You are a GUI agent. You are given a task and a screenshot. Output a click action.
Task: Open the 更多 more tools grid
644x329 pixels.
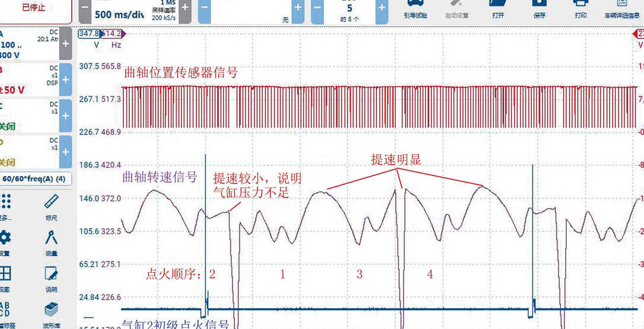tap(5, 206)
